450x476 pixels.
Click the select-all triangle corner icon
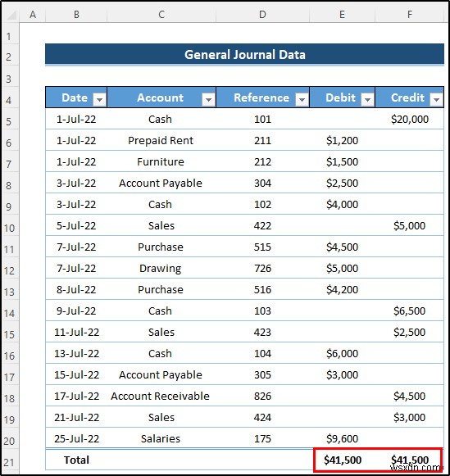11,15
